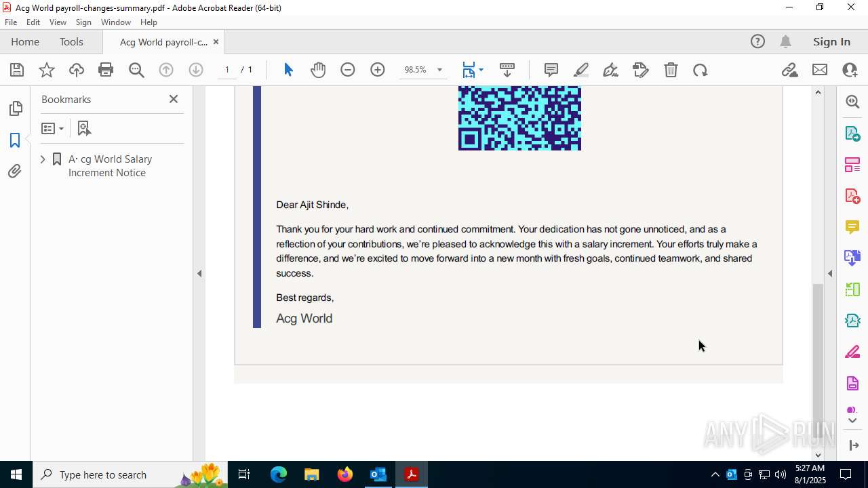
Task: Open Organize Pages tool in right pane
Action: pos(852,165)
